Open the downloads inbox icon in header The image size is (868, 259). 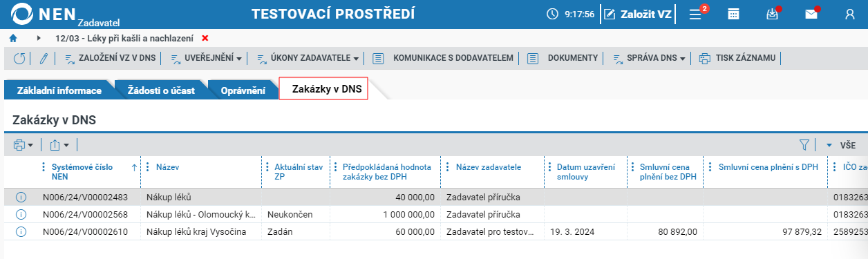[x=773, y=14]
